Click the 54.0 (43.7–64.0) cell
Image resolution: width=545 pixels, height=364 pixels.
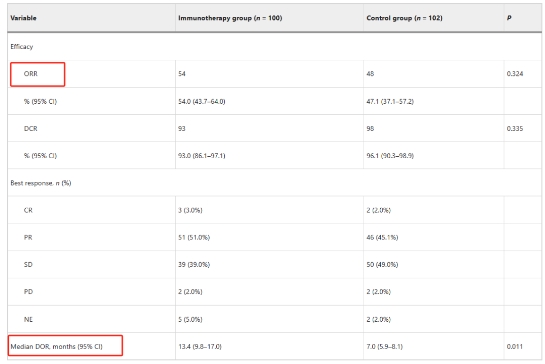point(202,102)
